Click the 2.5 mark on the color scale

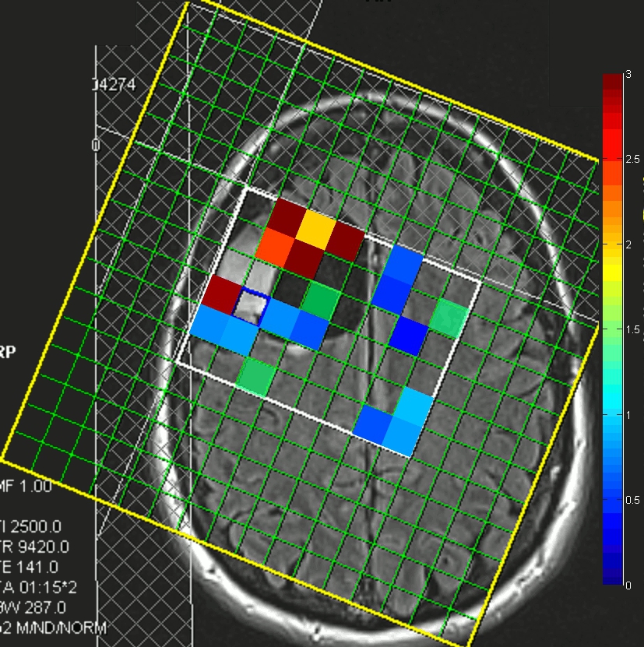tap(628, 159)
